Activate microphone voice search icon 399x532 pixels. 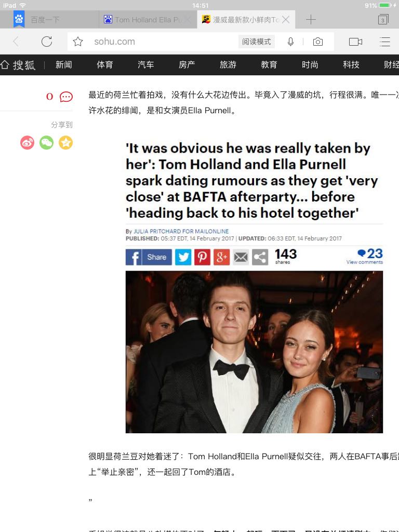(x=290, y=42)
